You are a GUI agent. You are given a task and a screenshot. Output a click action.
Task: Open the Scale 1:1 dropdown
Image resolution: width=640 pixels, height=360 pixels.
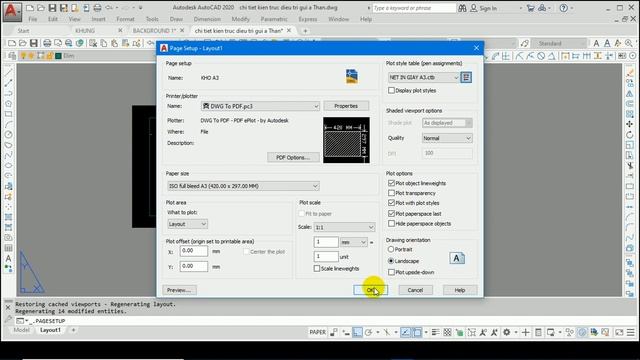[x=344, y=227]
